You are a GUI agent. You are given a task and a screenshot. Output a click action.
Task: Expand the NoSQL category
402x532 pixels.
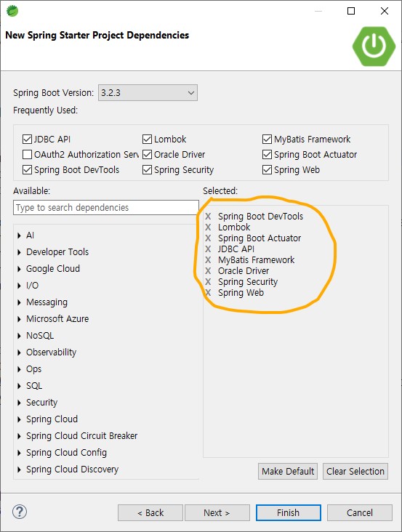pos(19,336)
